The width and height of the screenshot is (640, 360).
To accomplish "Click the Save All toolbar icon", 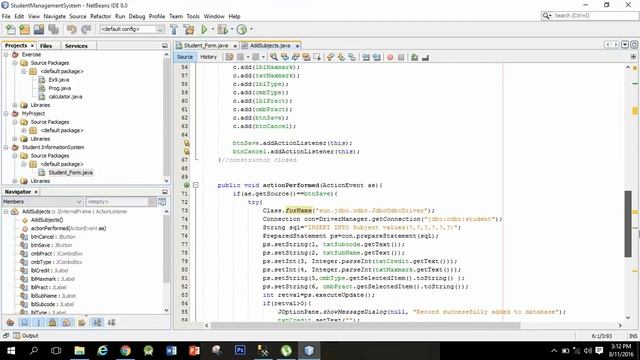I will click(x=53, y=29).
